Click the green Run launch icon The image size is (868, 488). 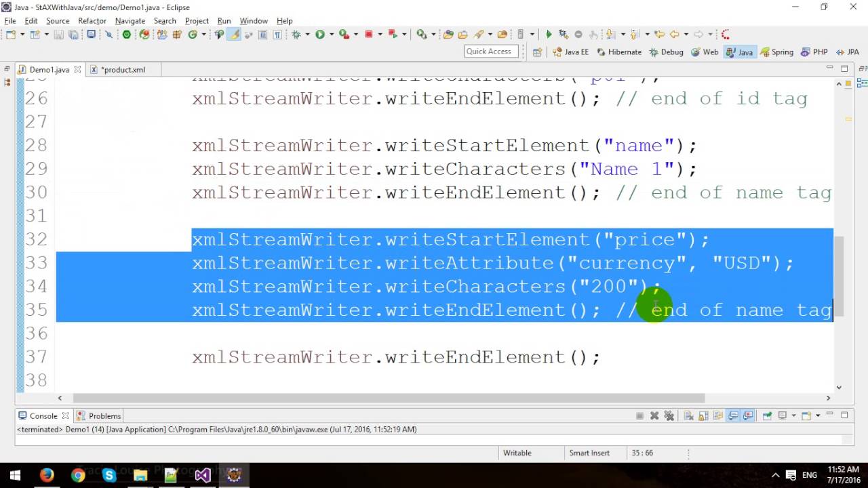coord(319,34)
